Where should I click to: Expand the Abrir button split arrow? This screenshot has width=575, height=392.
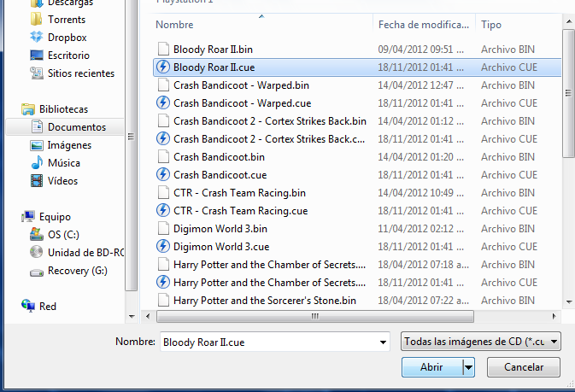469,367
